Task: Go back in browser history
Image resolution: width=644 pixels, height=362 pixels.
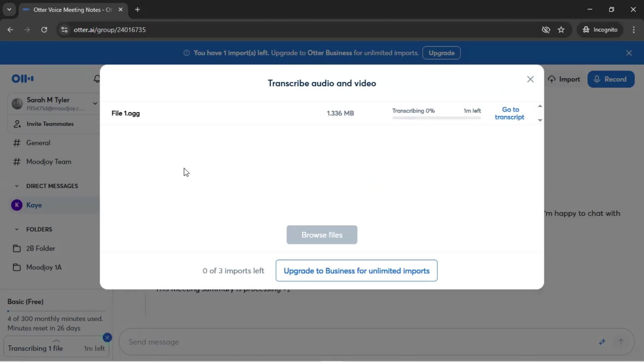Action: click(x=10, y=30)
